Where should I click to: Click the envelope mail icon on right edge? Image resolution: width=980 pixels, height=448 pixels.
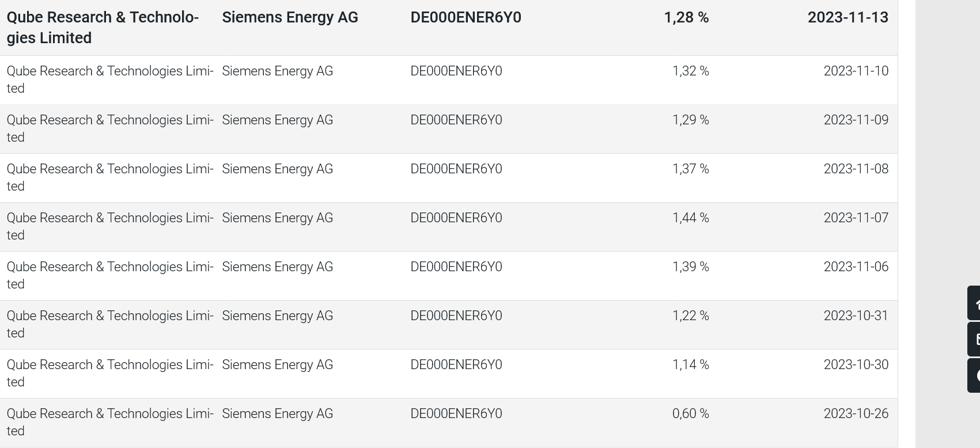coord(974,339)
